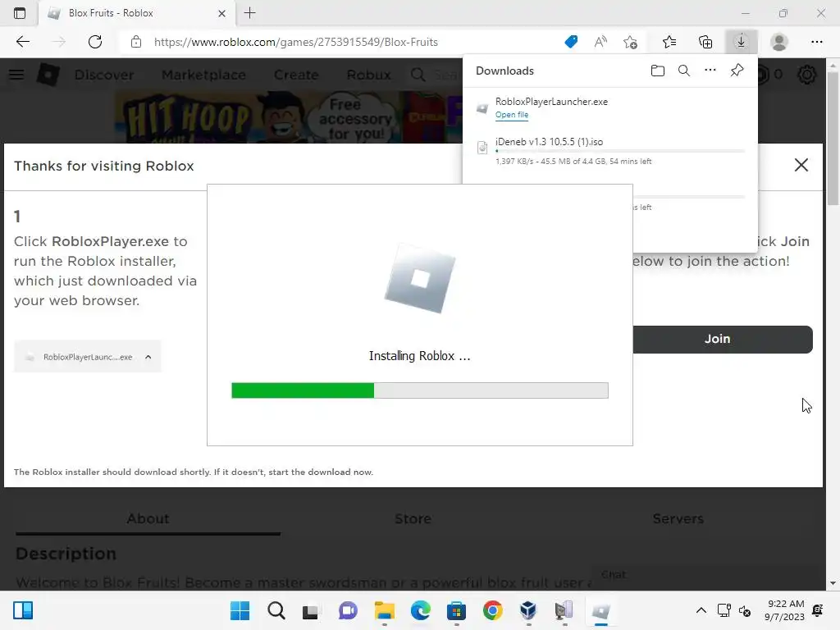This screenshot has height=630, width=840.
Task: Open the Chat app on taskbar
Action: coord(348,610)
